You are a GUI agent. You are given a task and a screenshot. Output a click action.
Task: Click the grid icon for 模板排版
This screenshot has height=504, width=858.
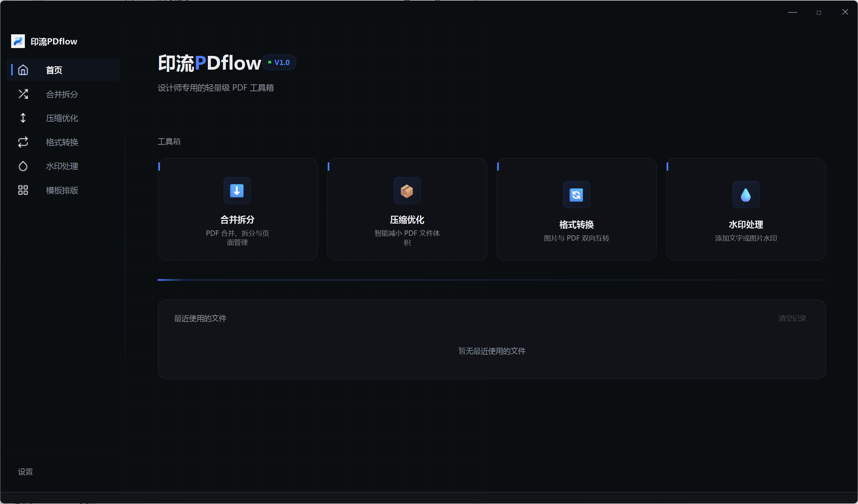click(23, 190)
